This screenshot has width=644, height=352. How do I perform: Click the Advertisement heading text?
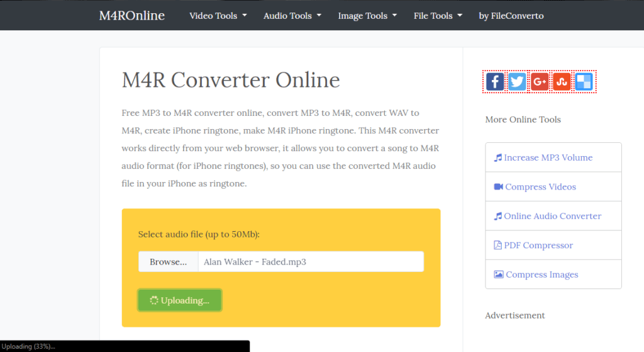515,315
